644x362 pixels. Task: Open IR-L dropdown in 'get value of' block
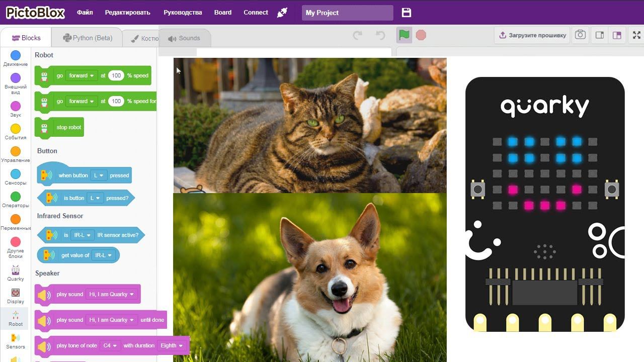(x=104, y=255)
